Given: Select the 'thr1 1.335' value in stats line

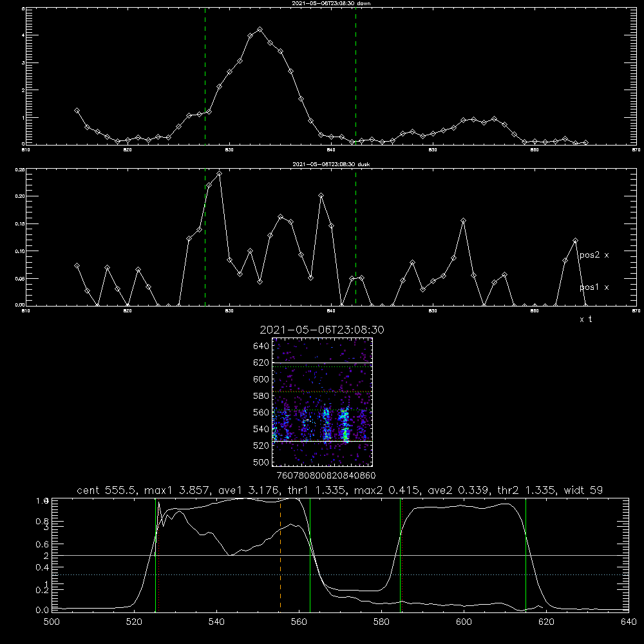Looking at the screenshot, I should tap(318, 490).
